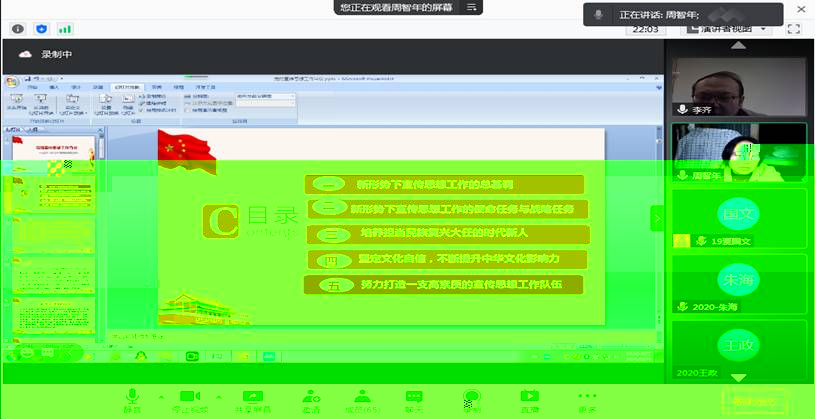Open 更多 three-dots menu
Image resolution: width=815 pixels, height=419 pixels.
587,401
